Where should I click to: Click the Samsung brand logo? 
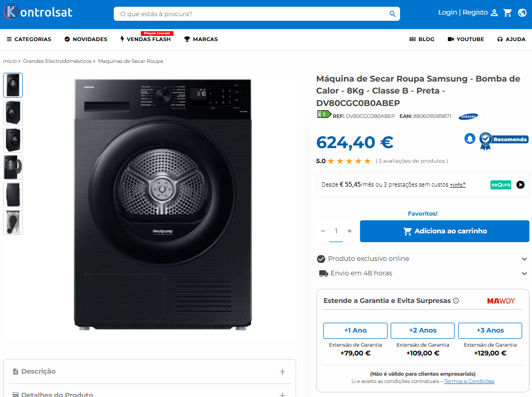click(x=468, y=116)
